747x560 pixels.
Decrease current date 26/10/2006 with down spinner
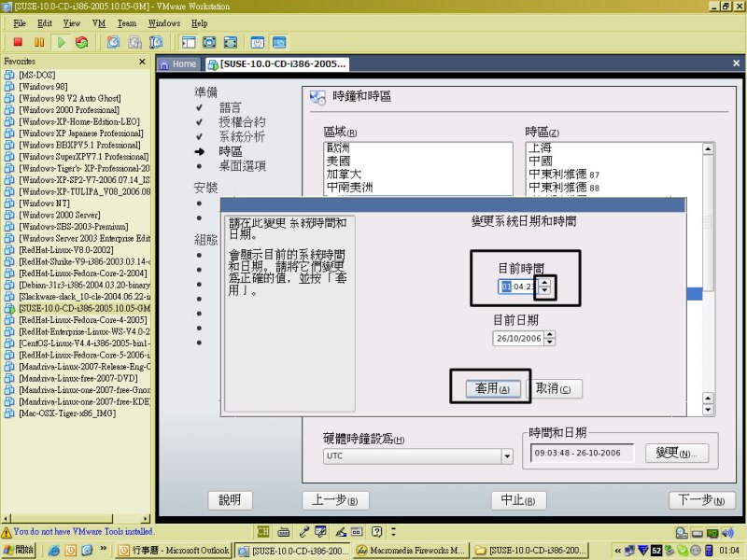[x=550, y=342]
